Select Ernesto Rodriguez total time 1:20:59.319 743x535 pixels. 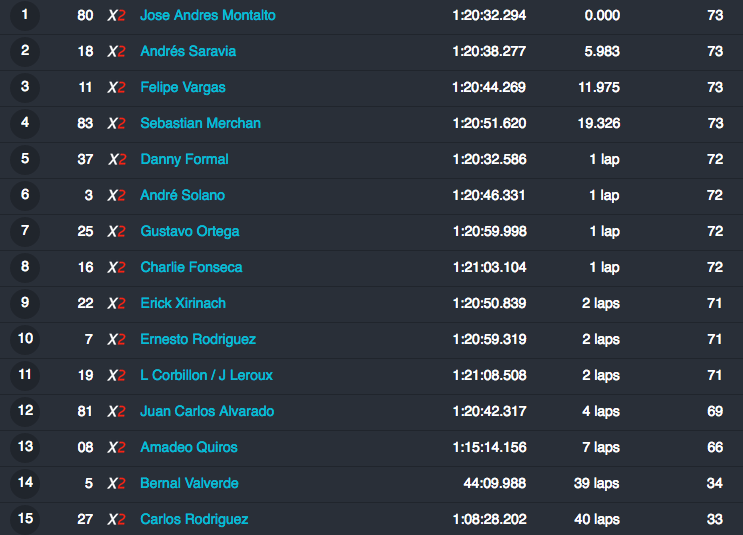[x=489, y=339]
